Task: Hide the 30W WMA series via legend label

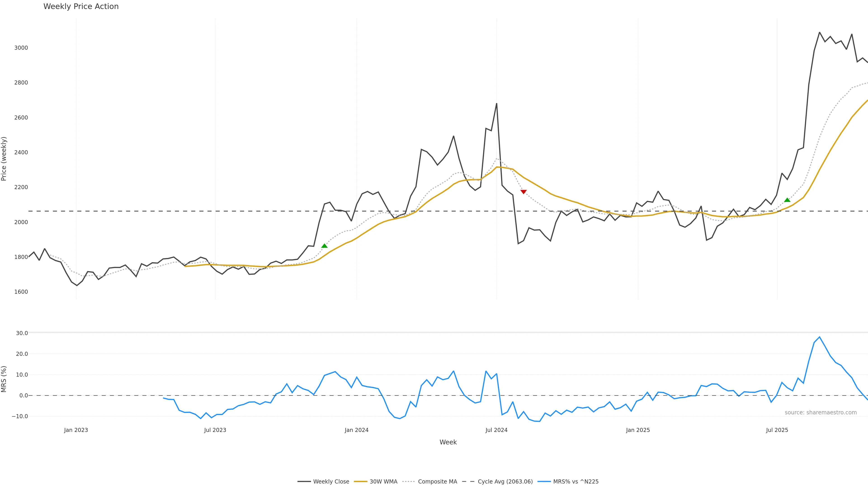Action: [x=383, y=482]
